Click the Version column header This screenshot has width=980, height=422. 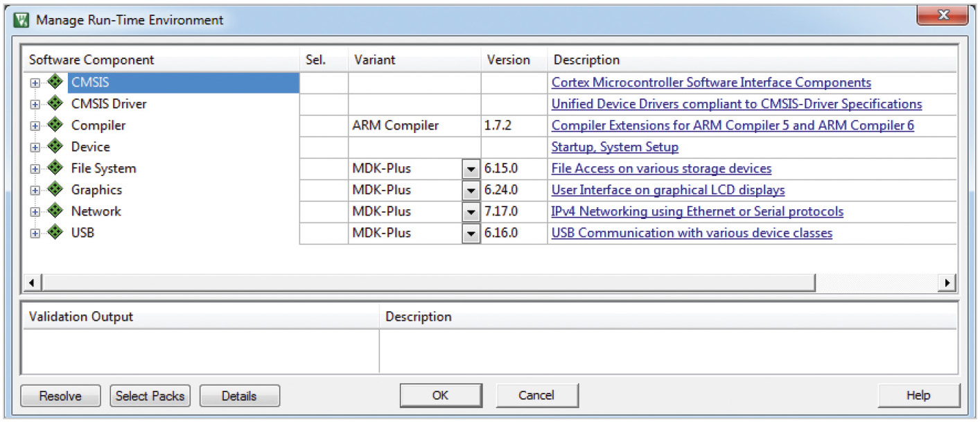[x=508, y=60]
